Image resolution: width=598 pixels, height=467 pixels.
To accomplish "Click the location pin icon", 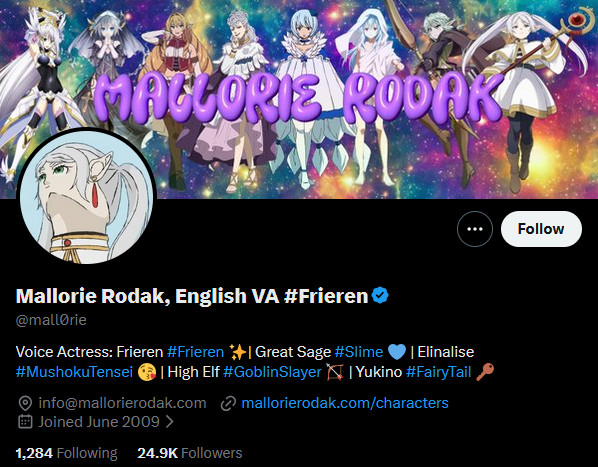I will coord(25,403).
